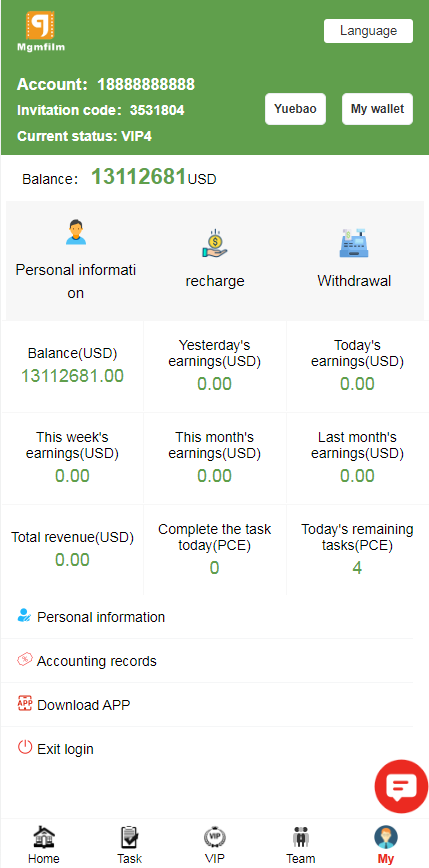Click the Yuebao button
Viewport: 429px width, 868px height.
[x=296, y=109]
